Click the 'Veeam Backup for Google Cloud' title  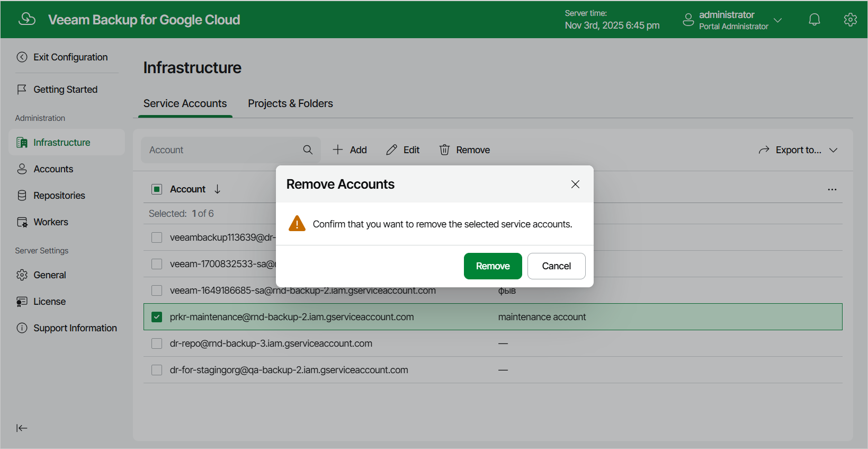[144, 20]
